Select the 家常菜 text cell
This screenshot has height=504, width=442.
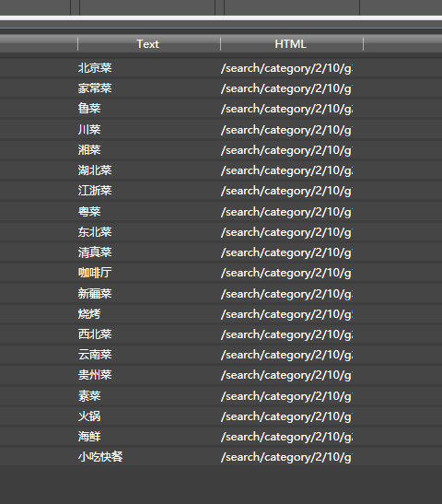(95, 88)
